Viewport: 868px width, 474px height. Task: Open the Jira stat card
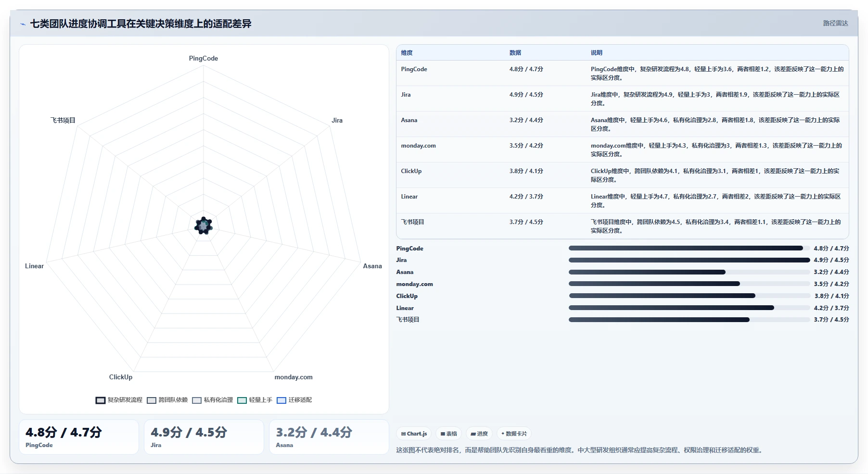pos(204,437)
